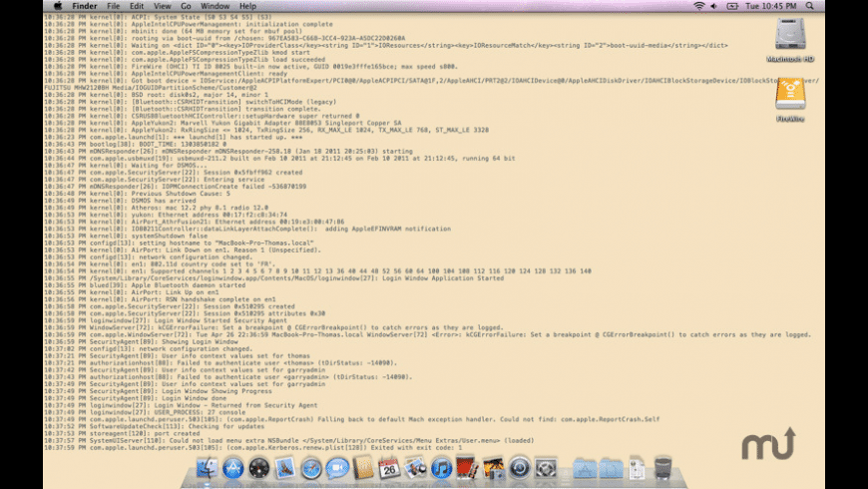868x489 pixels.
Task: Click 'Failed to authenticate user <thomas>' line
Action: (220, 362)
